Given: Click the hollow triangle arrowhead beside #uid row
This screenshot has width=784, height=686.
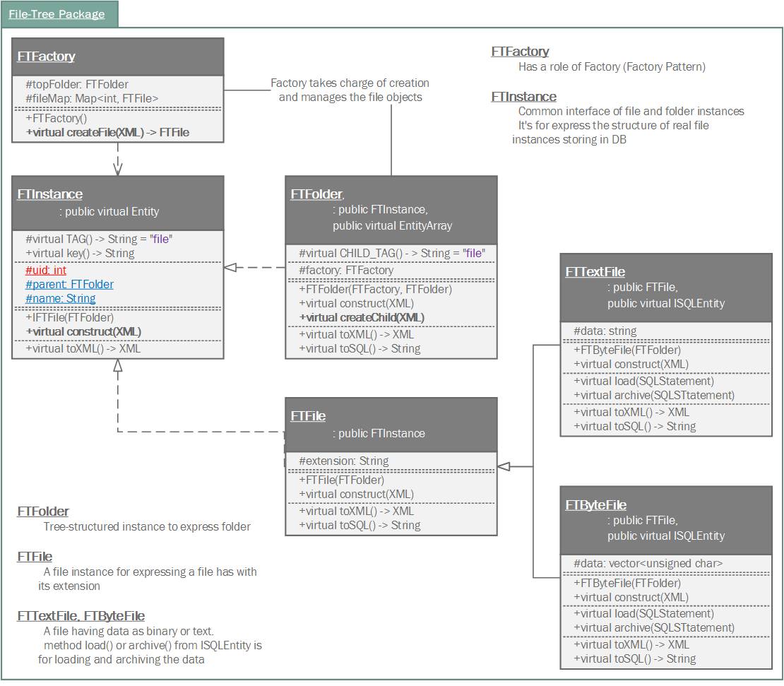Looking at the screenshot, I should (230, 268).
